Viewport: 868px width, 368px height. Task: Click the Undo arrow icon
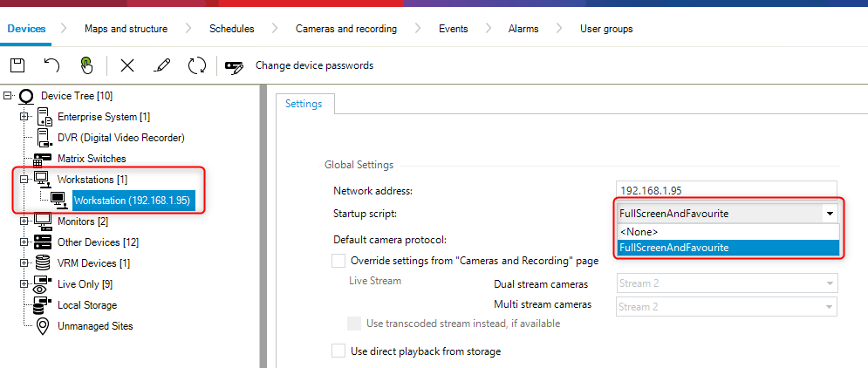[x=51, y=65]
